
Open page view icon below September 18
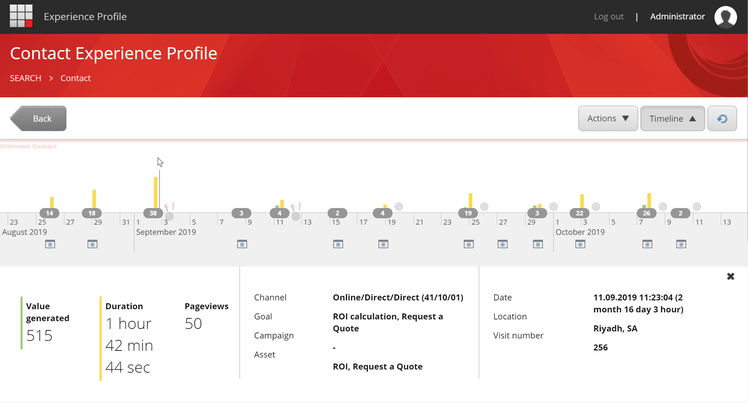(383, 244)
